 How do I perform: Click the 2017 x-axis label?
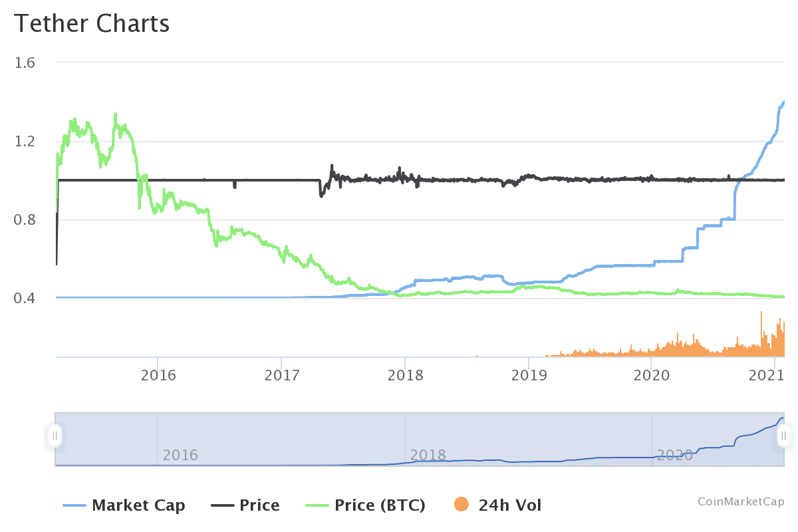(x=281, y=376)
